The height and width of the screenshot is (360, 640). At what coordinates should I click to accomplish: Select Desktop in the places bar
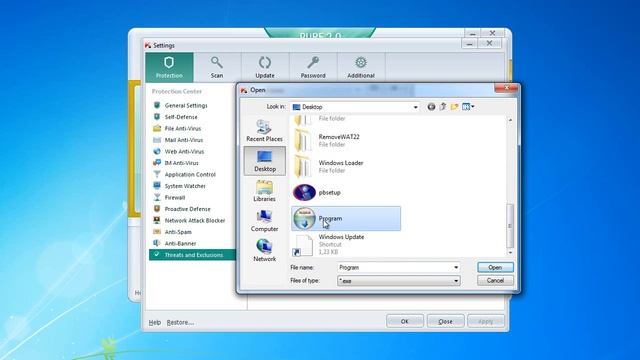264,161
